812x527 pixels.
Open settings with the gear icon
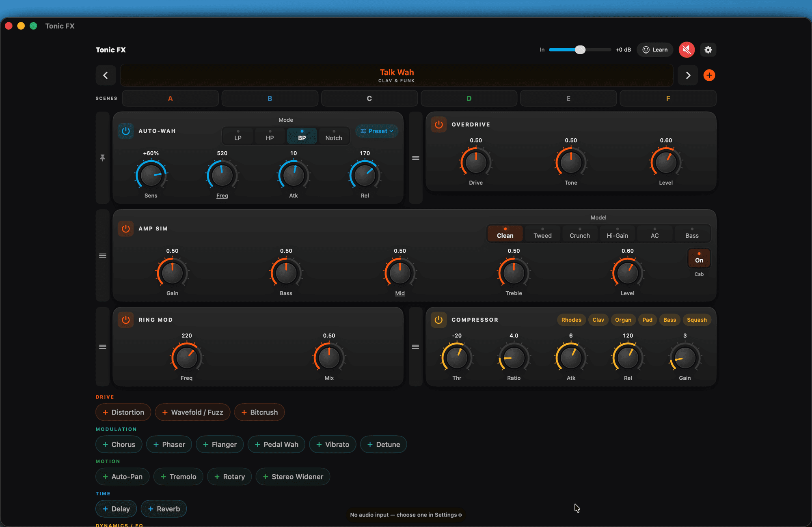[x=708, y=50]
